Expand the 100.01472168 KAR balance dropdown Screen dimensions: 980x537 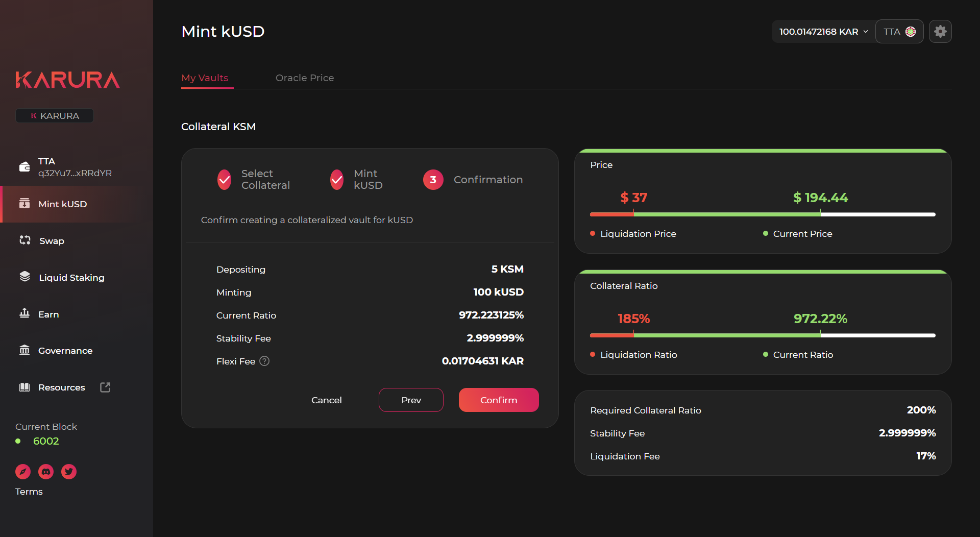click(x=823, y=32)
